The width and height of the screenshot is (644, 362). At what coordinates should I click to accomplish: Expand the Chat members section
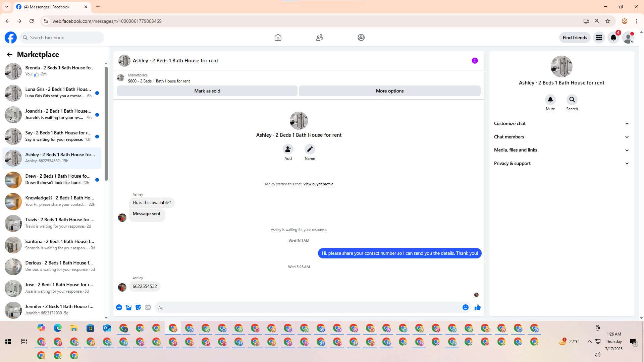point(562,137)
